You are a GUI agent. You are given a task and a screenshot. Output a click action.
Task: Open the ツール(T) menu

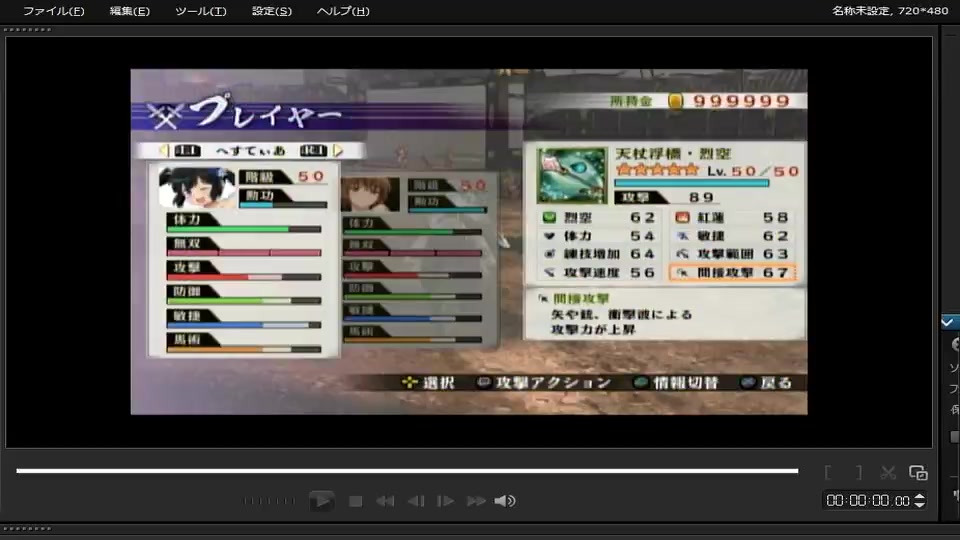coord(200,11)
